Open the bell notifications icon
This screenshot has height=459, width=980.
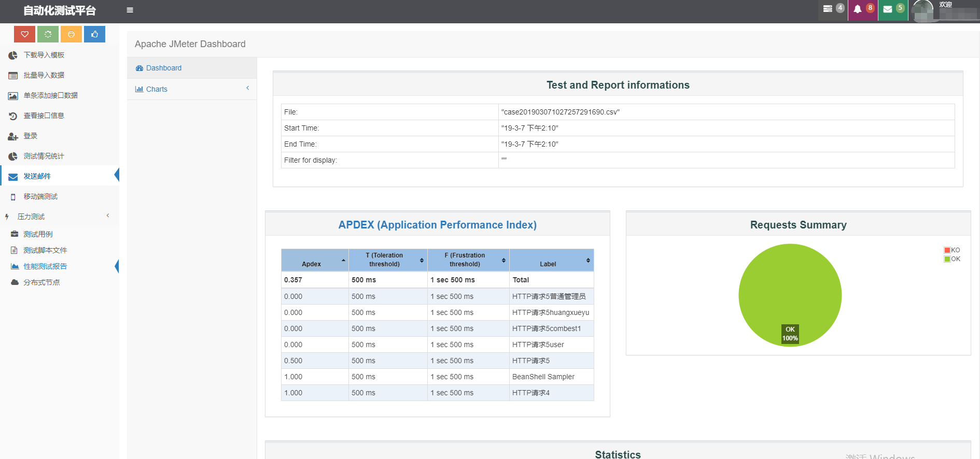point(858,9)
